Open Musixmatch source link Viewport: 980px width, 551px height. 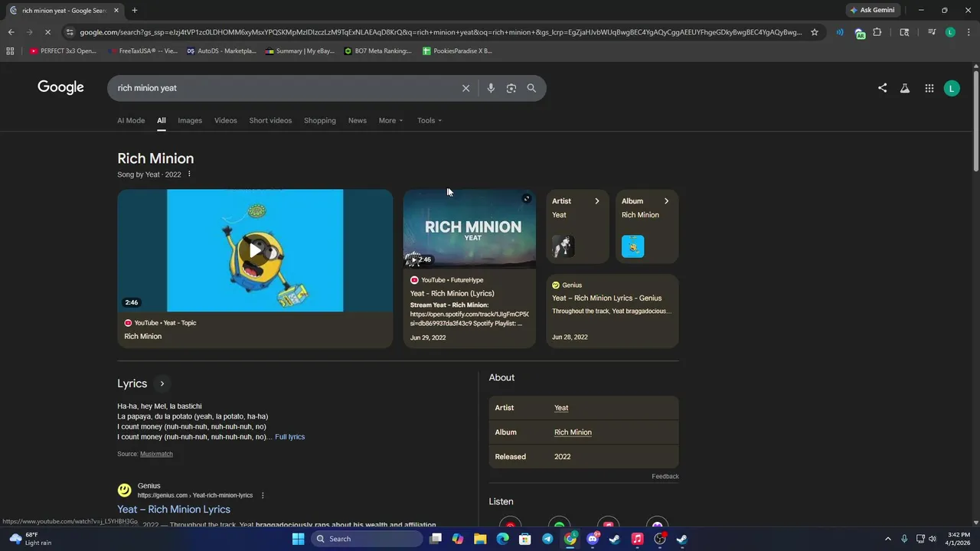(x=156, y=454)
